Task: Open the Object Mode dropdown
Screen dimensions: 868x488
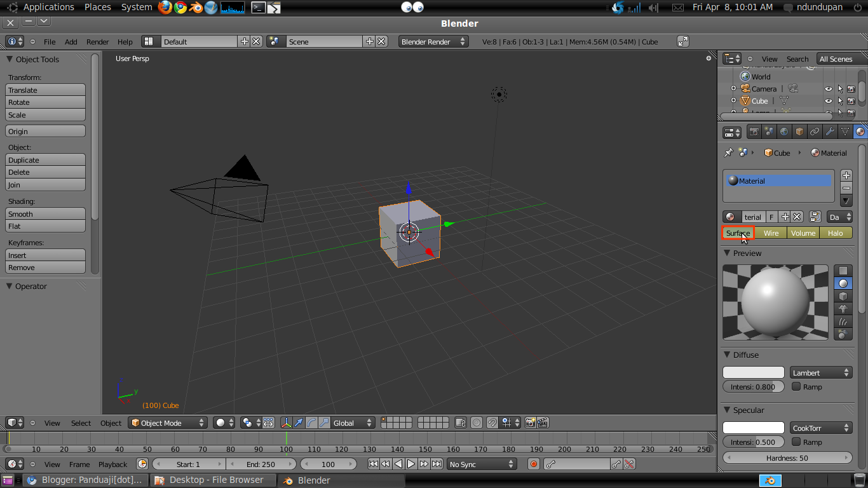Action: click(x=168, y=423)
